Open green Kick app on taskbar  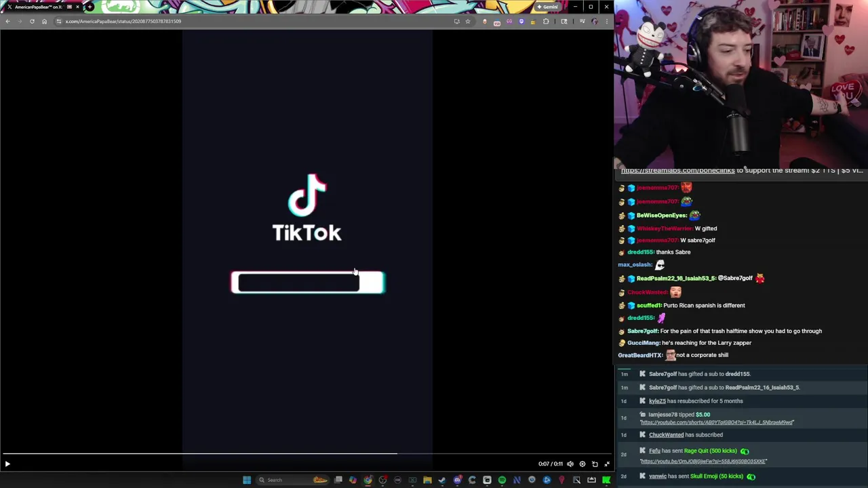click(x=606, y=480)
